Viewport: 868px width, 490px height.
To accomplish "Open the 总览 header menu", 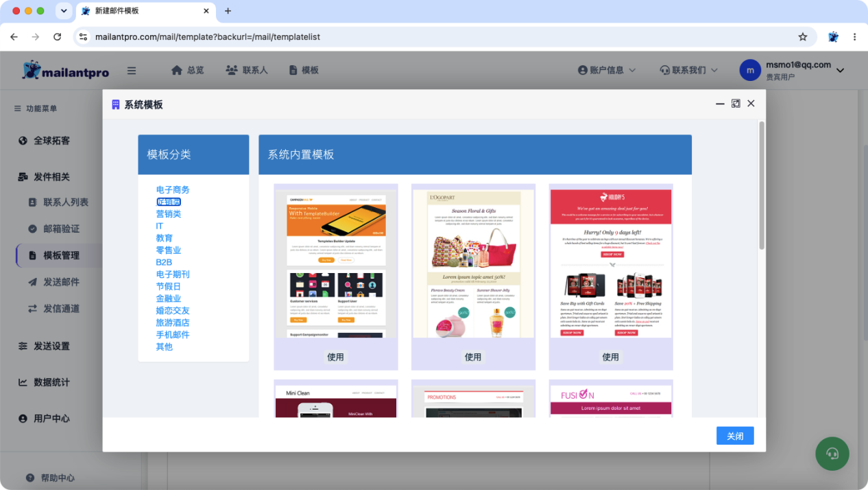I will point(187,70).
